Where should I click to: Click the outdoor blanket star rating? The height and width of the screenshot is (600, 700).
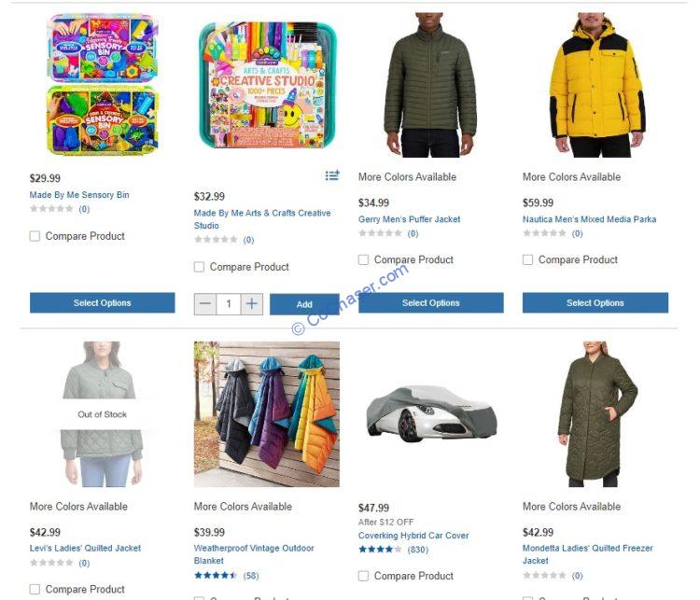(x=216, y=576)
